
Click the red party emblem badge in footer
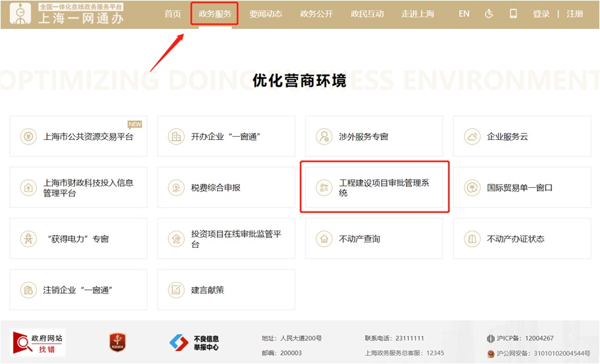[x=118, y=342]
